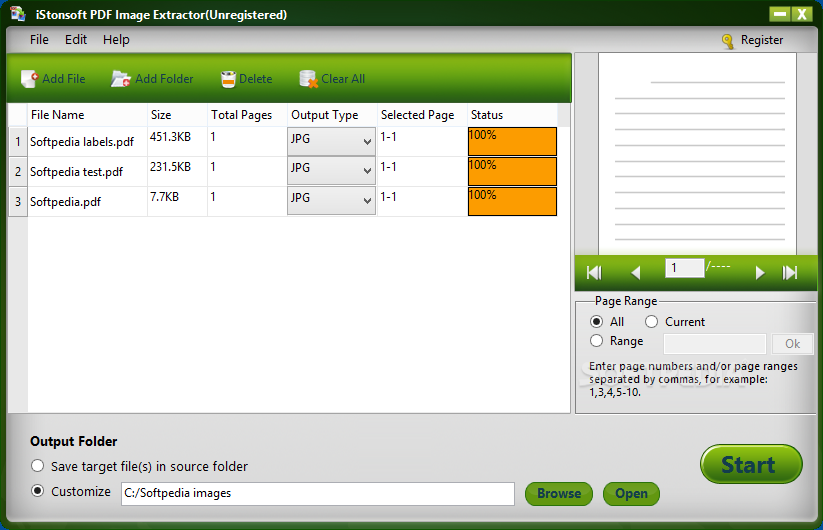Click the Delete label in toolbar
Viewport: 823px width, 530px height.
point(256,79)
